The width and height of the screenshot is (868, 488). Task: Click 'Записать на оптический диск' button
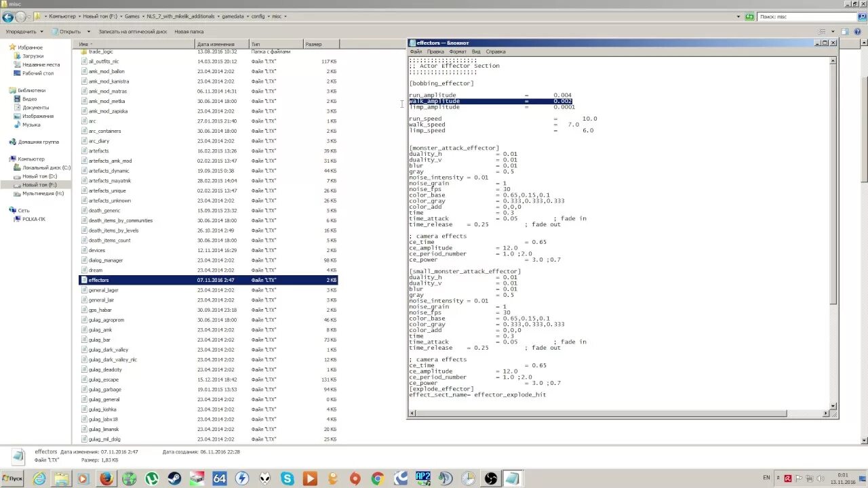[132, 31]
